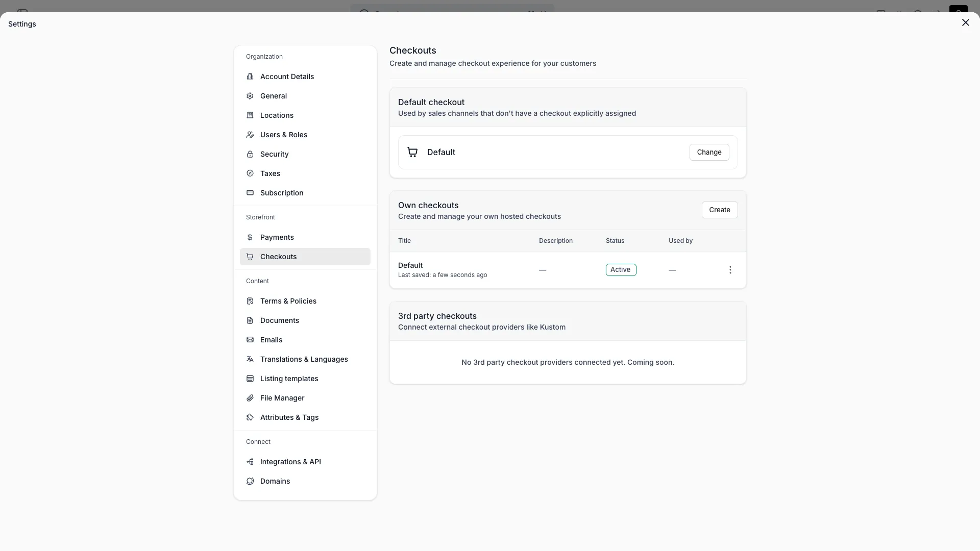Screen dimensions: 980x551
Task: Click the Organization section label
Action: pos(264,57)
